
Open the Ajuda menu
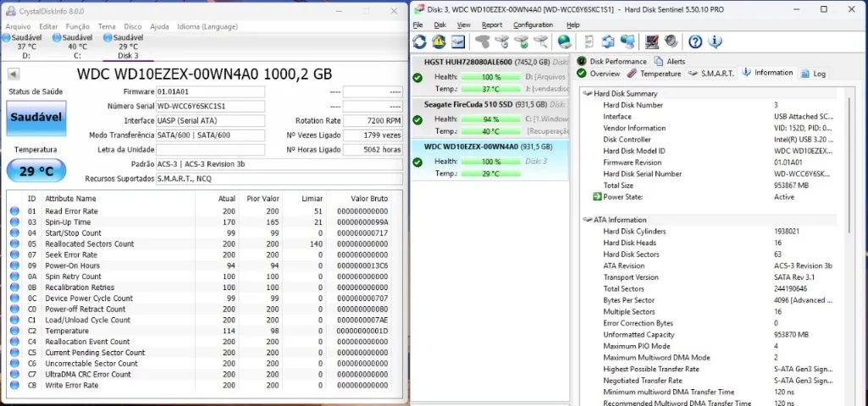[x=159, y=26]
